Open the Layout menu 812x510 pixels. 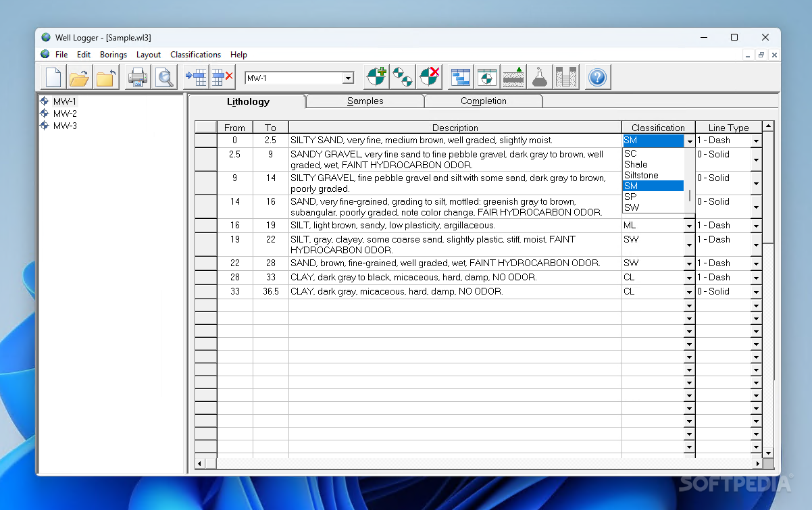[x=149, y=55]
